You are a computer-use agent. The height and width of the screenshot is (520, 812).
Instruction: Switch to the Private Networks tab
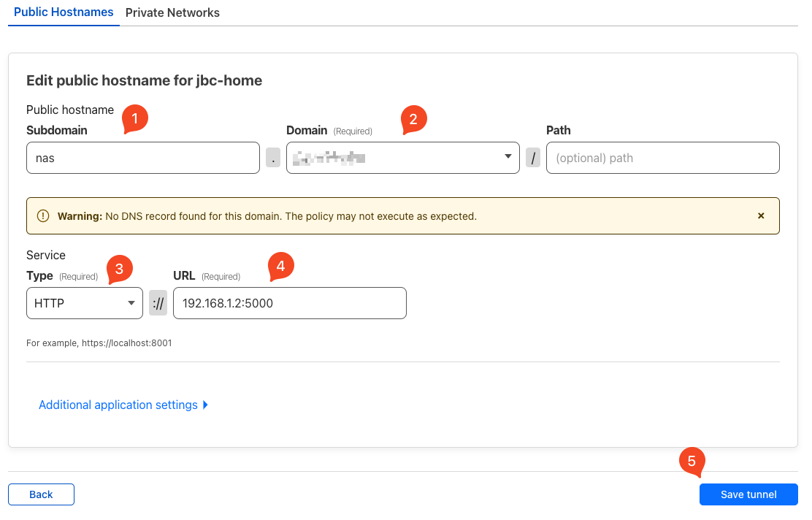(172, 12)
